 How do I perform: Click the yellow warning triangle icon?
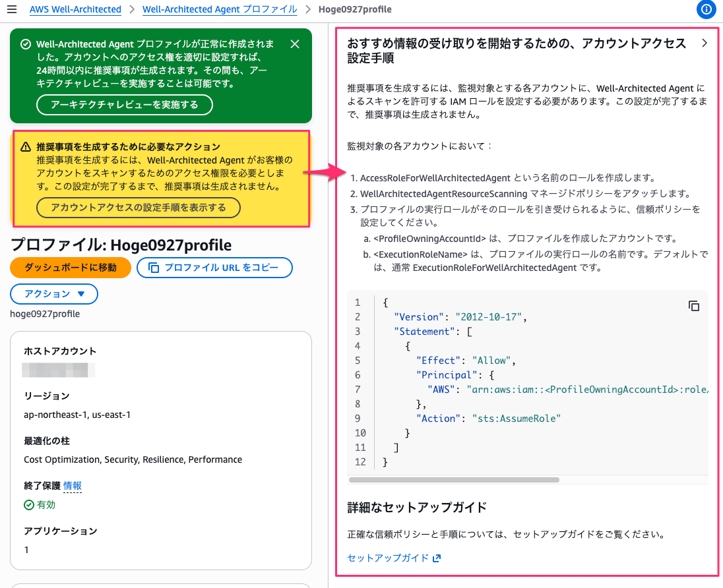(x=26, y=147)
